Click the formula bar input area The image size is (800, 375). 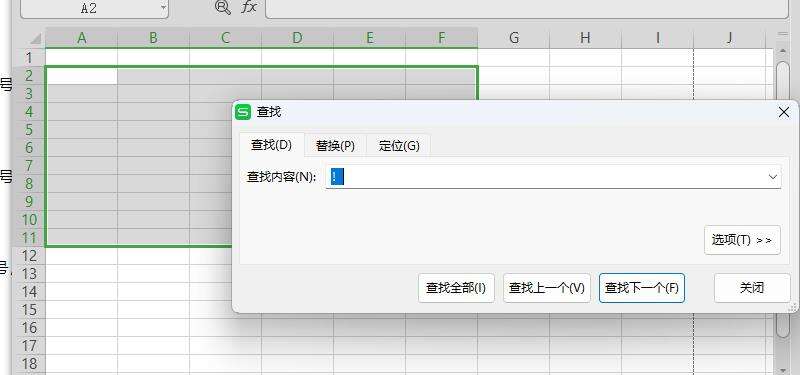click(527, 8)
